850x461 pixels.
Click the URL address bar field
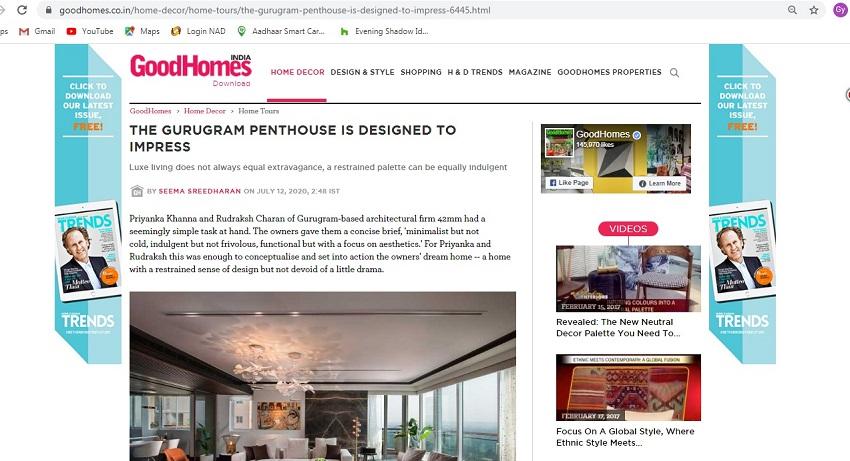(412, 10)
